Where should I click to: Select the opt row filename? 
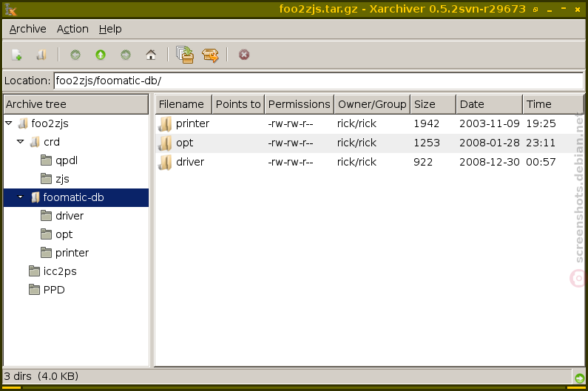click(184, 143)
